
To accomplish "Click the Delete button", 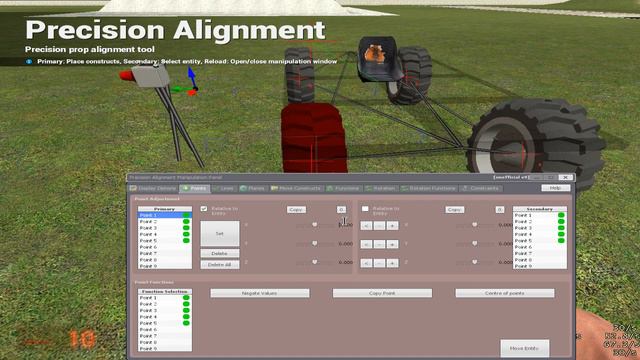I will (220, 253).
